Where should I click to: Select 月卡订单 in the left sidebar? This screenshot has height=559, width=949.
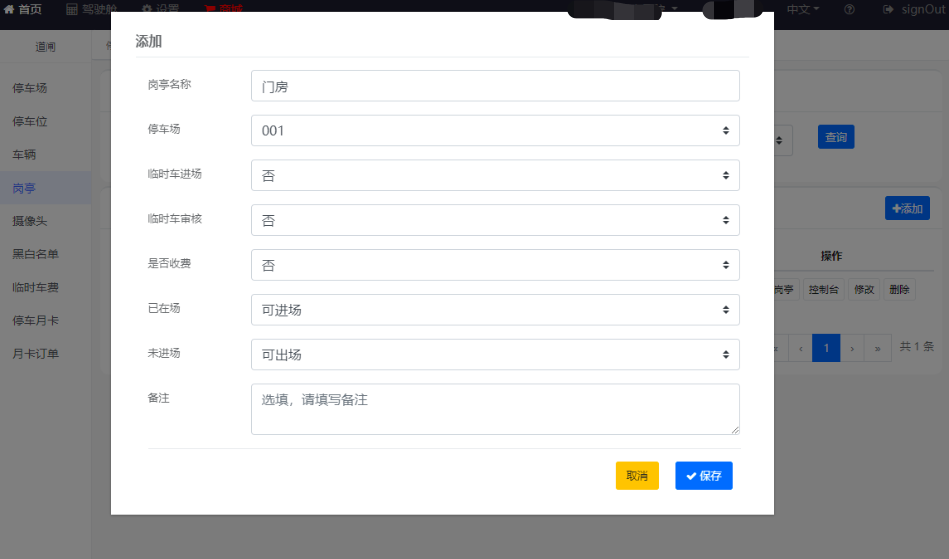click(35, 354)
